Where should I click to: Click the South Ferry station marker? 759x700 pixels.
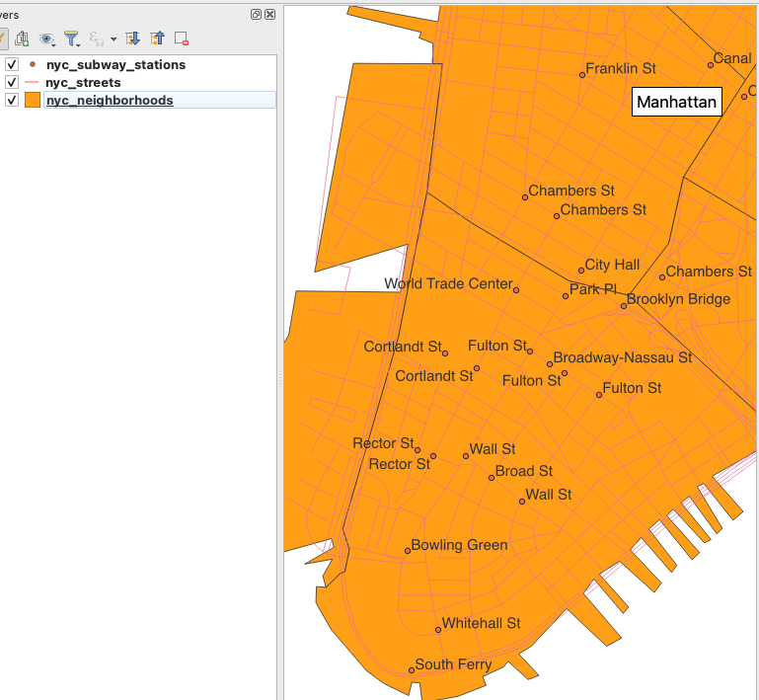(412, 670)
